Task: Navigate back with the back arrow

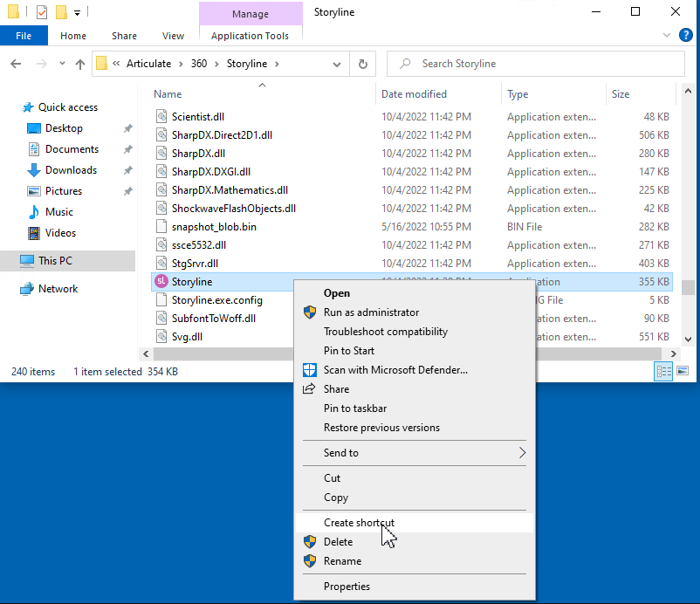Action: pos(16,64)
